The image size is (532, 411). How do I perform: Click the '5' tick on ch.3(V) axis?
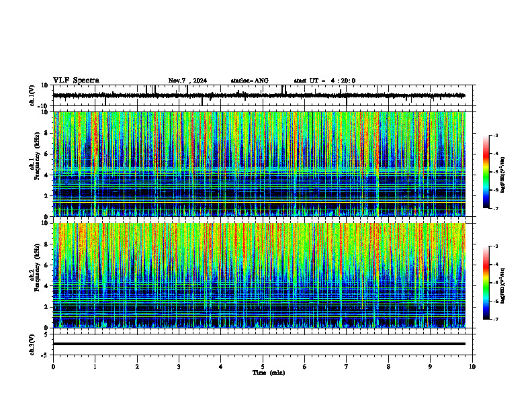tap(47, 334)
